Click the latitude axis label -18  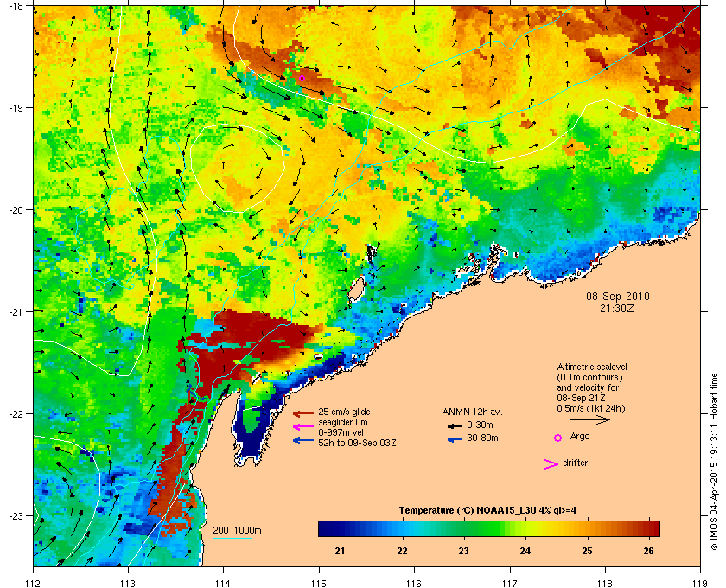coord(16,6)
